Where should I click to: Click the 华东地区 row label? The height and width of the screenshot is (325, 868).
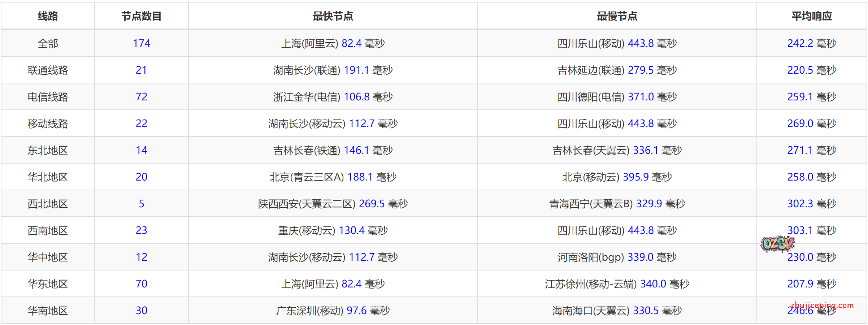tap(48, 284)
